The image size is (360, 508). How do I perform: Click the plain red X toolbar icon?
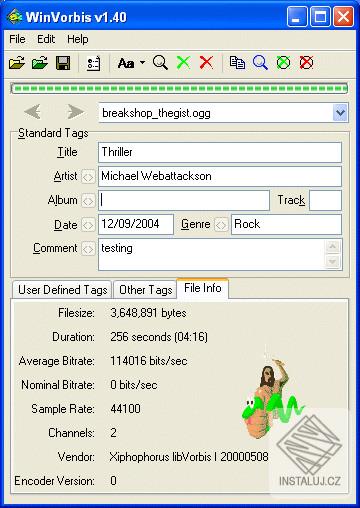(x=206, y=63)
